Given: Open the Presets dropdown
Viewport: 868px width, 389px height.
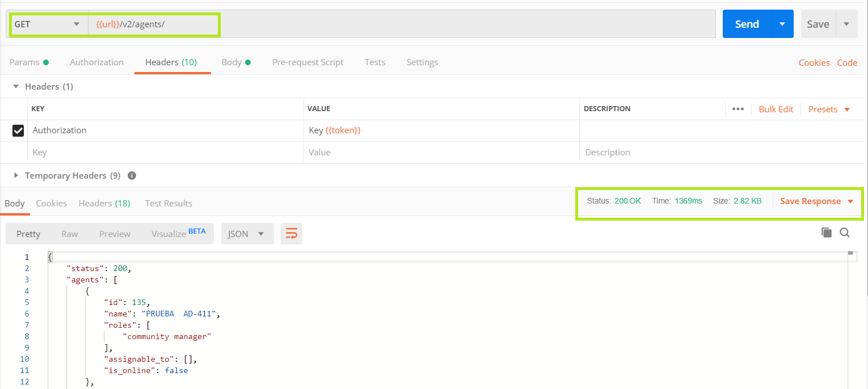Looking at the screenshot, I should 829,109.
